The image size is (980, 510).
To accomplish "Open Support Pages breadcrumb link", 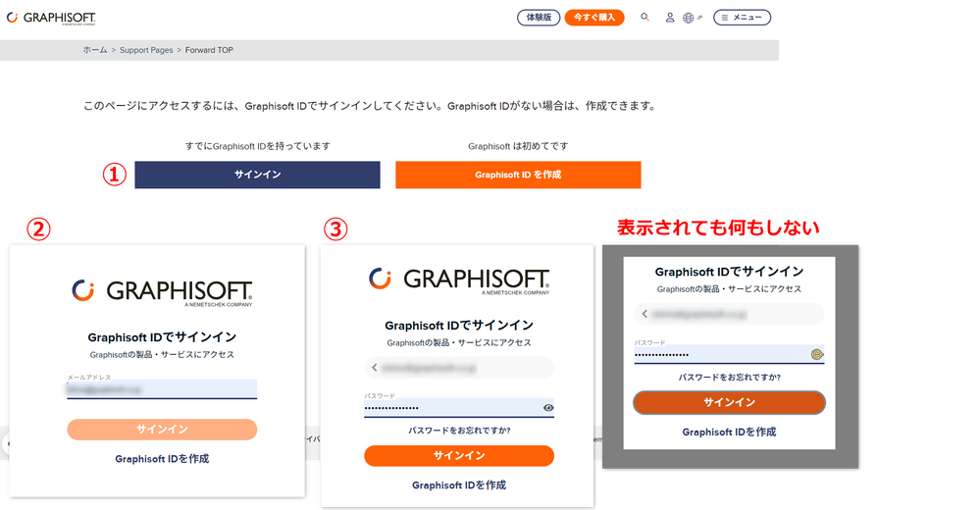I will click(146, 50).
